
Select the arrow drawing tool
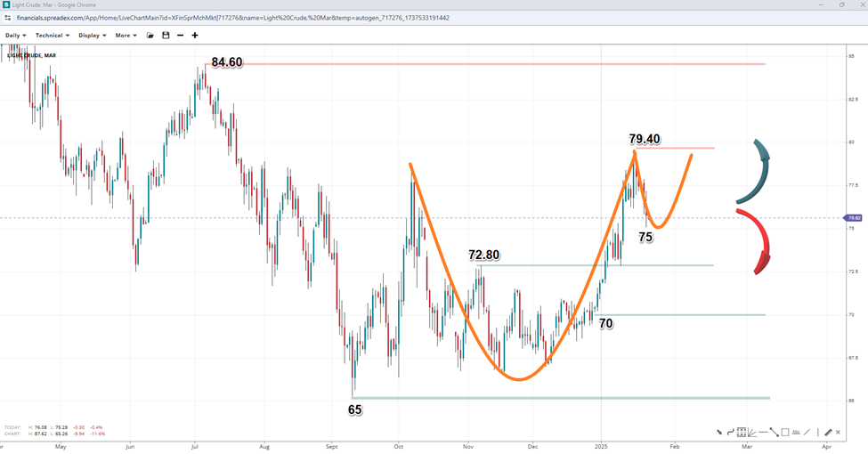719,432
